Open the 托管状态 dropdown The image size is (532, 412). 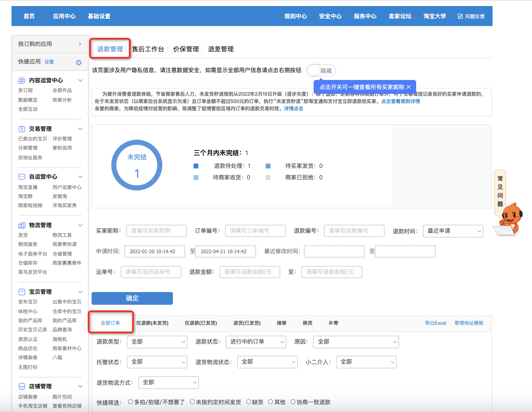click(157, 362)
